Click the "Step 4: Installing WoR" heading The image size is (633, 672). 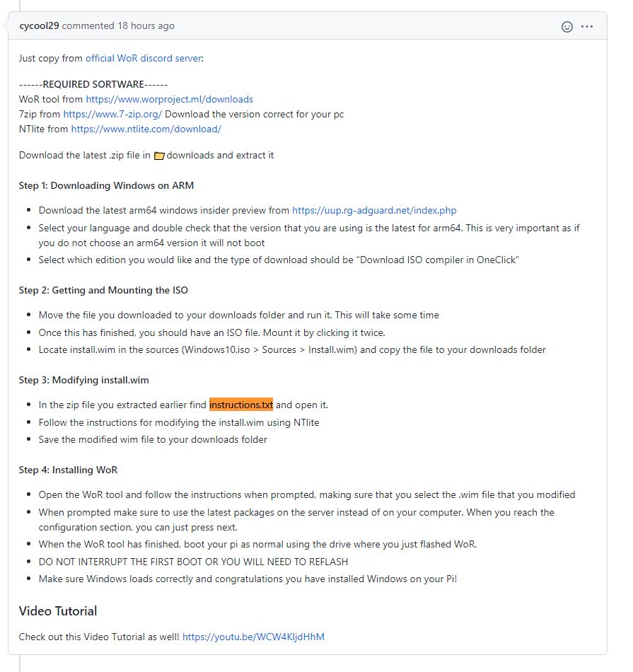(x=69, y=470)
